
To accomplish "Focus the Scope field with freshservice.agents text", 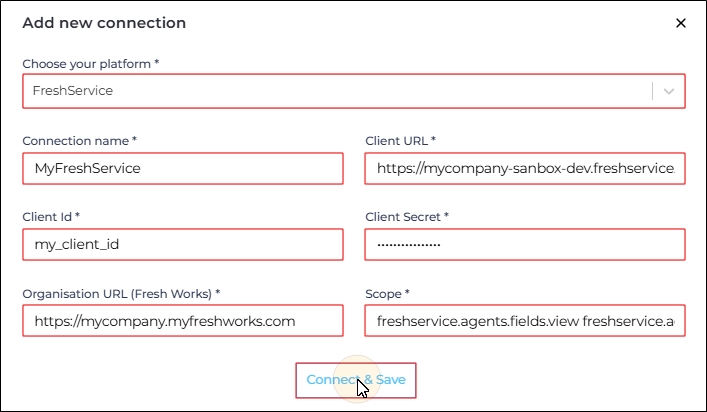I will point(525,321).
